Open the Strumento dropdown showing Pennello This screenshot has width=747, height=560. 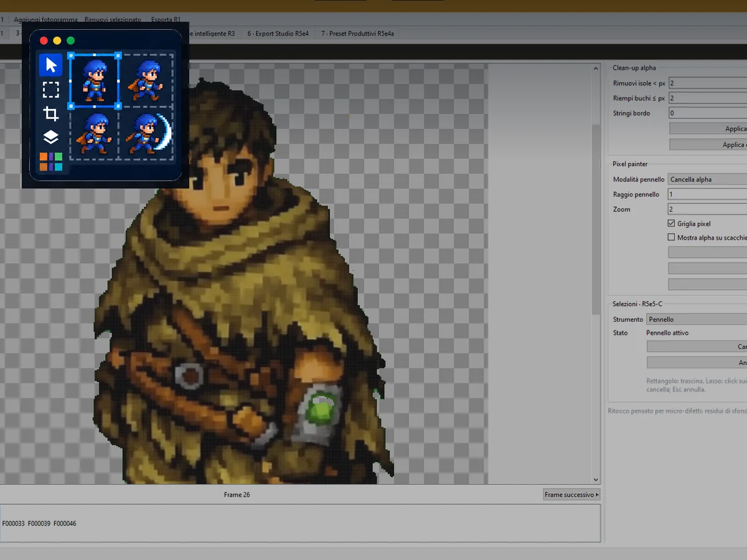coord(697,319)
